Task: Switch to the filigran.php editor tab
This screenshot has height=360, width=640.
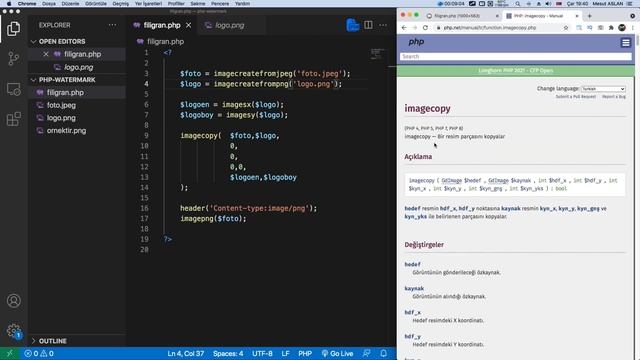Action: pyautogui.click(x=162, y=25)
